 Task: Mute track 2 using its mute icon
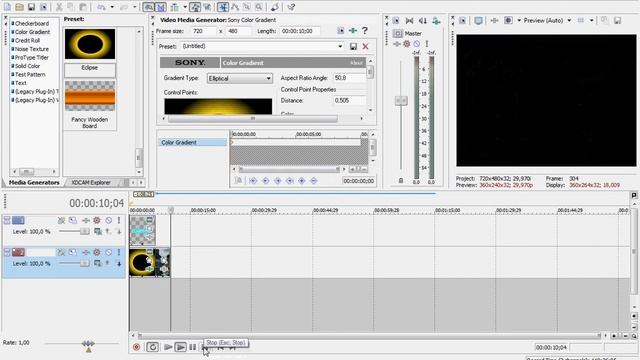pyautogui.click(x=109, y=253)
